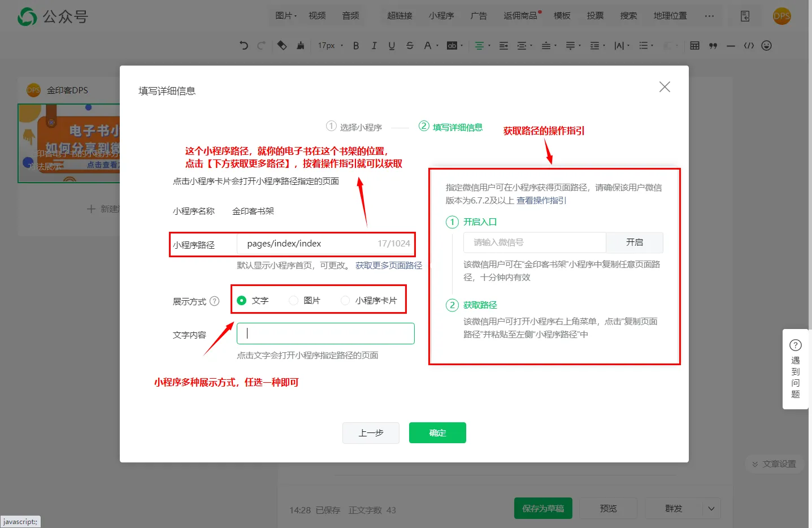Insert a table from the toolbar
Image resolution: width=812 pixels, height=528 pixels.
pos(694,46)
